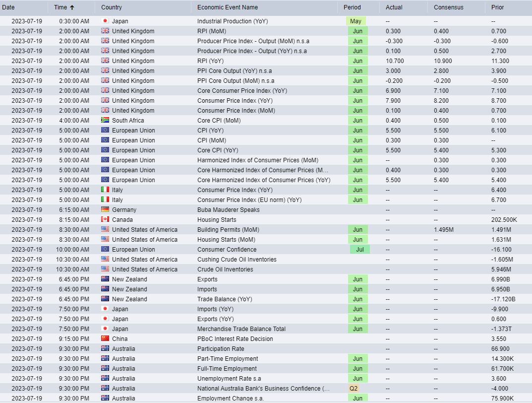532x403 pixels.
Task: Select the Buba Mauderer Speaks event
Action: point(229,210)
